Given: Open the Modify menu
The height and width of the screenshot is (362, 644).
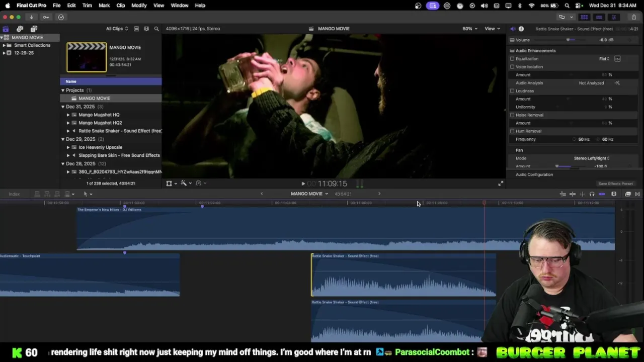Looking at the screenshot, I should tap(139, 6).
